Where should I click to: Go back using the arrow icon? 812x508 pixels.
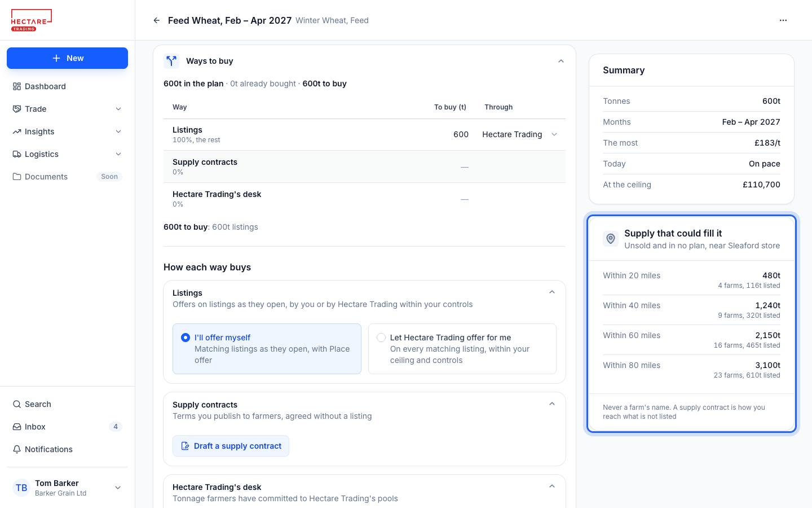coord(157,20)
